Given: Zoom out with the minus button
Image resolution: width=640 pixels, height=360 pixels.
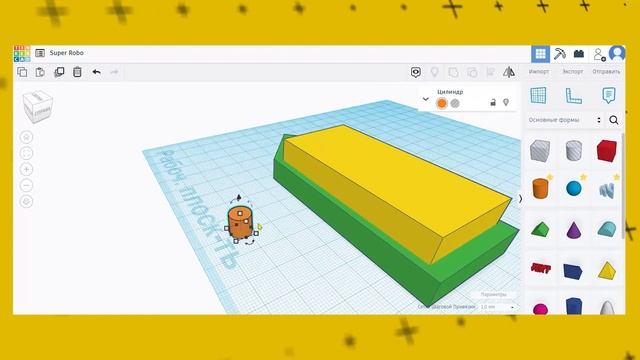Looking at the screenshot, I should (x=27, y=186).
